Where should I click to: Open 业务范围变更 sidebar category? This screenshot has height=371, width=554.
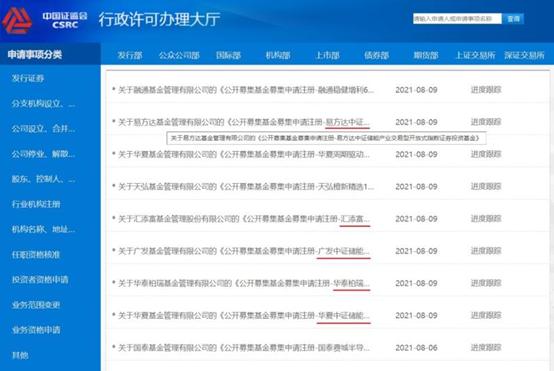tap(36, 305)
